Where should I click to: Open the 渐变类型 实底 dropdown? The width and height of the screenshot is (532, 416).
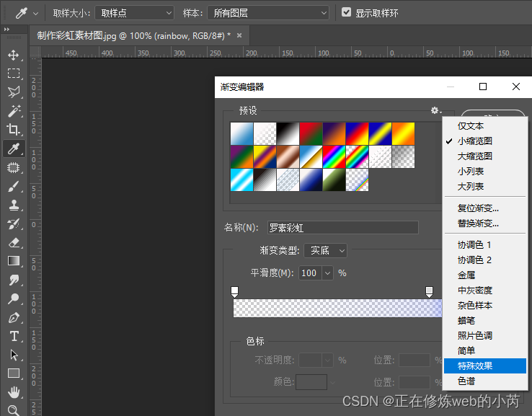[x=325, y=251]
